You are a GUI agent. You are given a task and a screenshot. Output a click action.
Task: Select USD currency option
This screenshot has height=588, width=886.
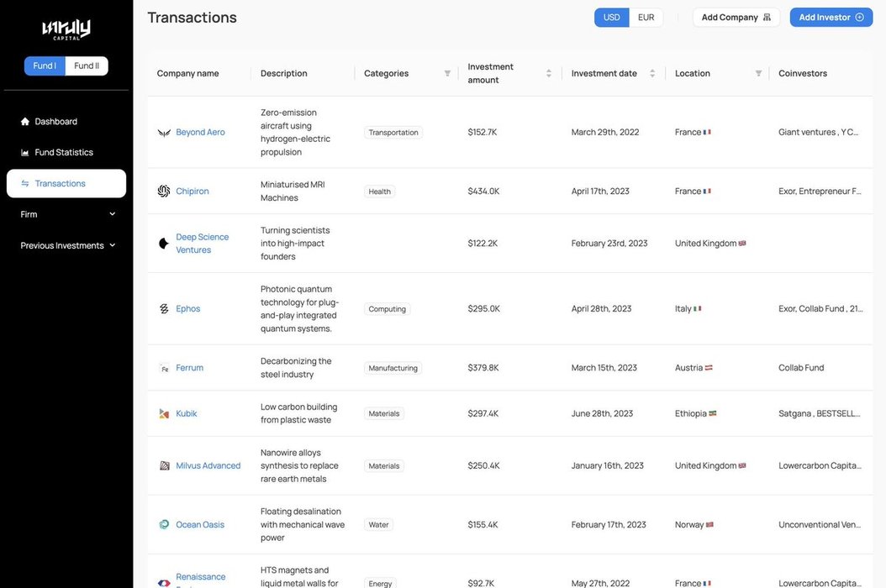(x=611, y=18)
